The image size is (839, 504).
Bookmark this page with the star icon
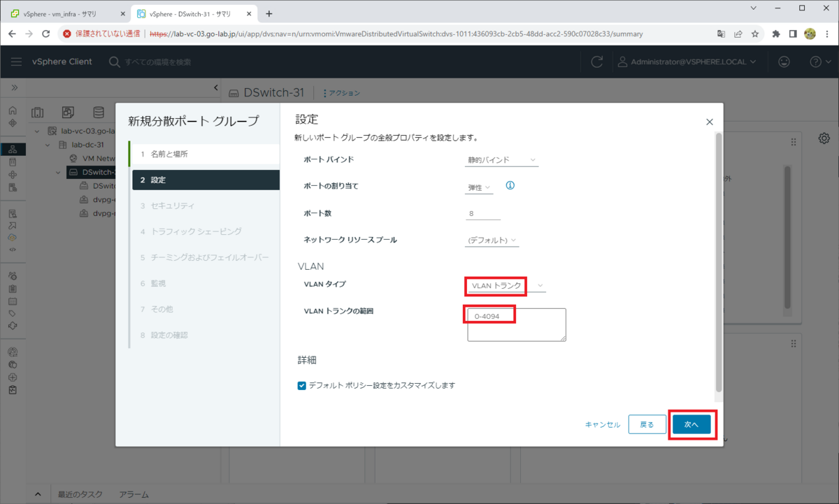(755, 34)
